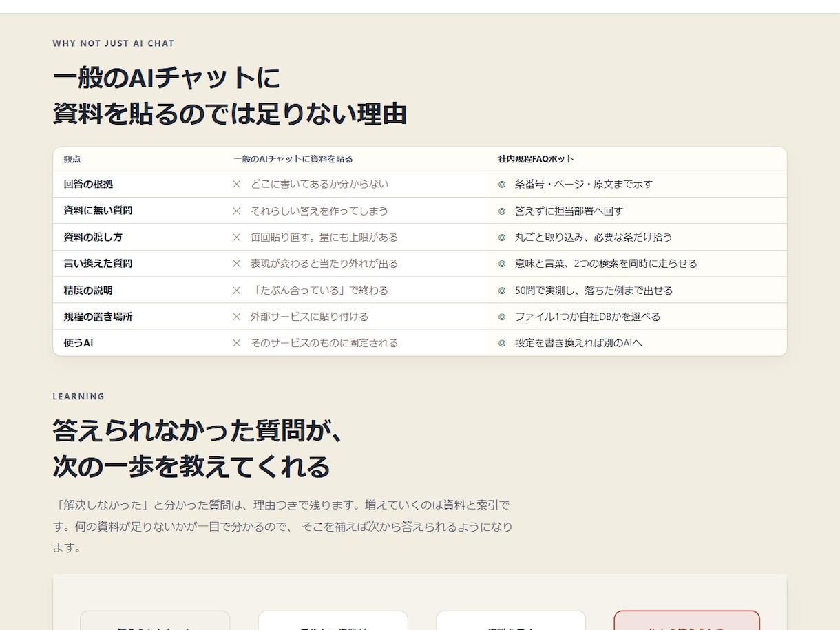Viewport: 840px width, 630px height.
Task: Click the text 外部サービスに貼り付ける
Action: [x=310, y=317]
